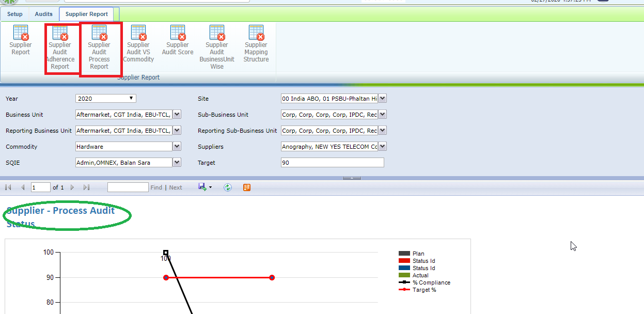Image resolution: width=644 pixels, height=314 pixels.
Task: Expand the SQIE dropdown
Action: tap(177, 163)
